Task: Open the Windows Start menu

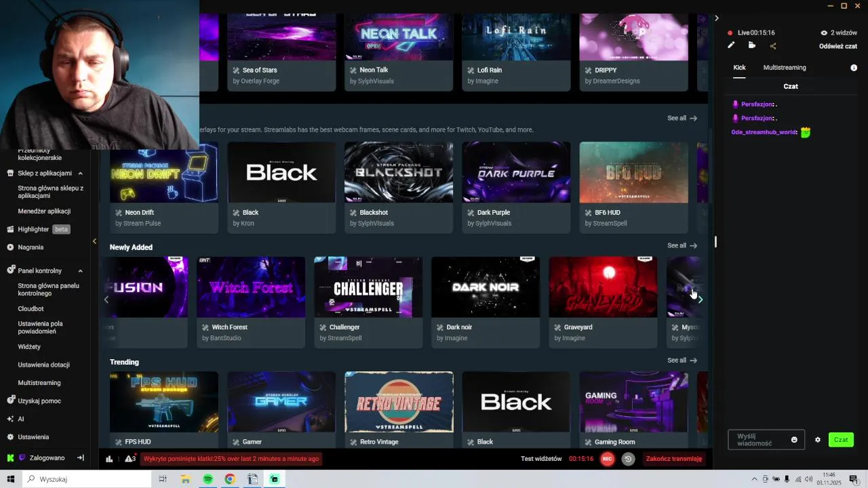Action: 11,479
